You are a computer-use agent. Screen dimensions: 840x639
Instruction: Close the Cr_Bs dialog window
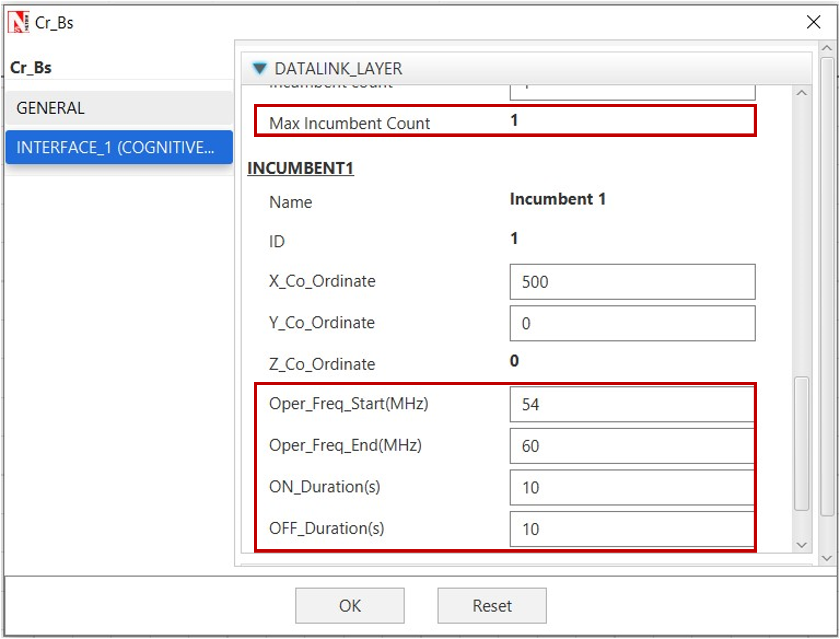tap(813, 22)
